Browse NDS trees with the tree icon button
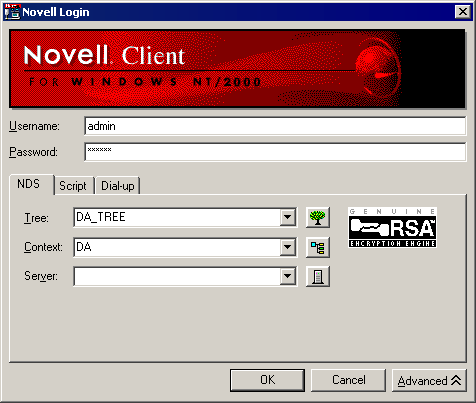 click(x=318, y=218)
